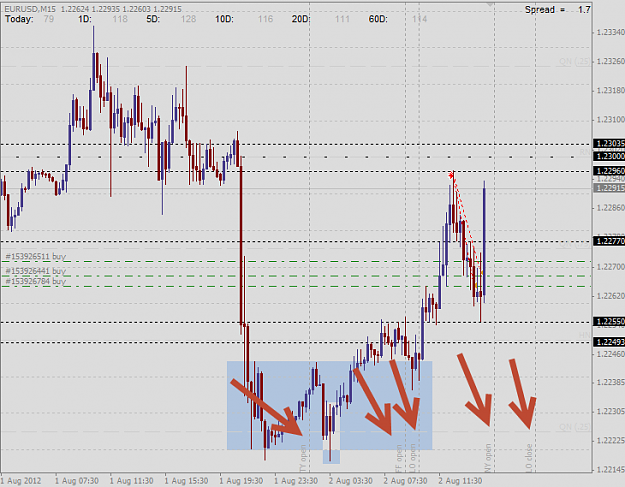
Task: Click the 1.22145 price scale value
Action: 610,469
